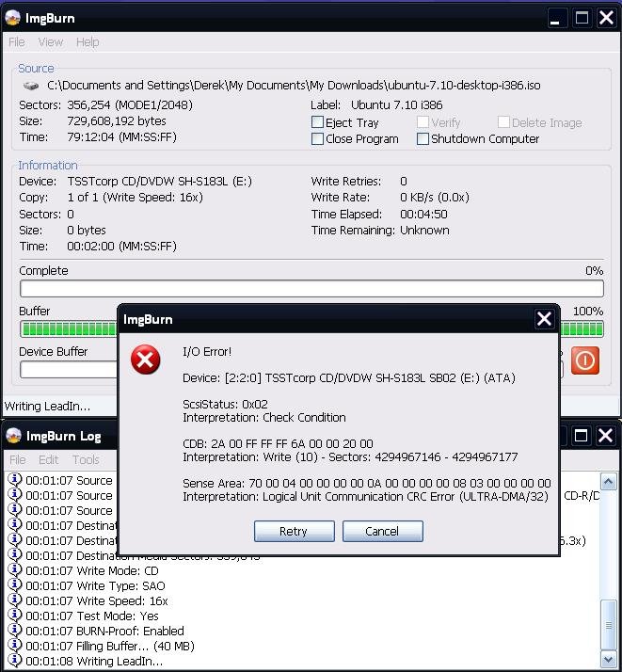Screen dimensions: 622x672
Task: Click the 'Ubuntu 7.10 i386' label value
Action: pos(397,105)
